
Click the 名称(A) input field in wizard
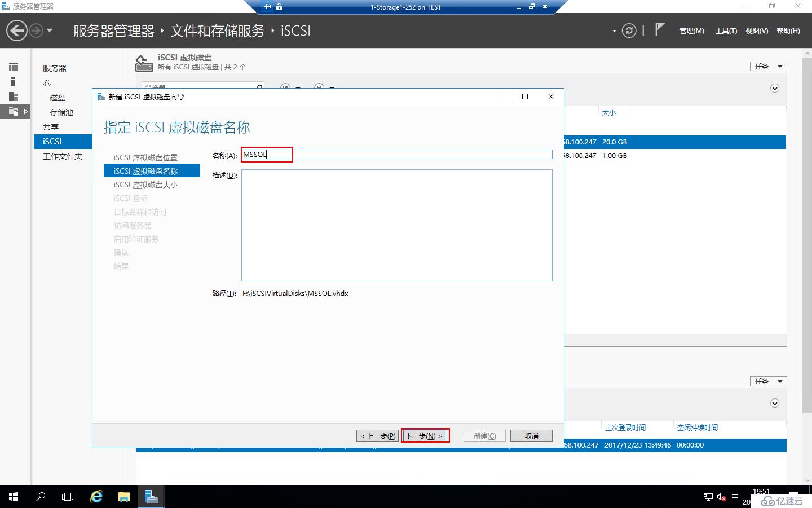click(x=397, y=155)
